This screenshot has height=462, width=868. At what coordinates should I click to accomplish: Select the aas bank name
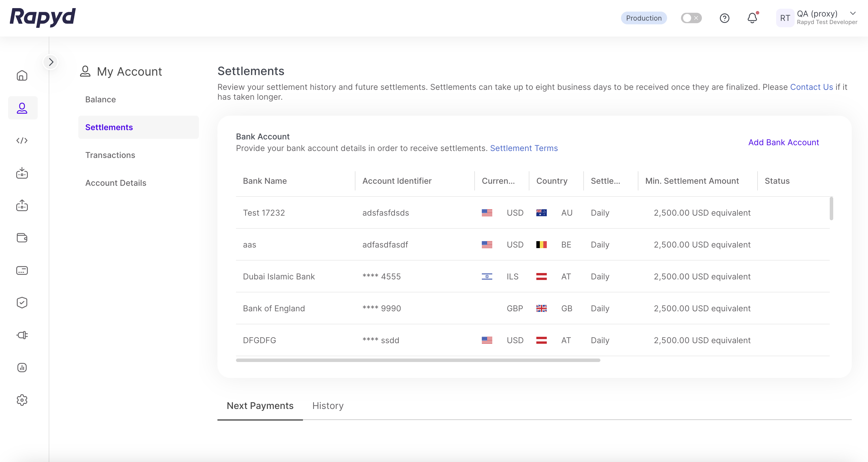pyautogui.click(x=249, y=245)
